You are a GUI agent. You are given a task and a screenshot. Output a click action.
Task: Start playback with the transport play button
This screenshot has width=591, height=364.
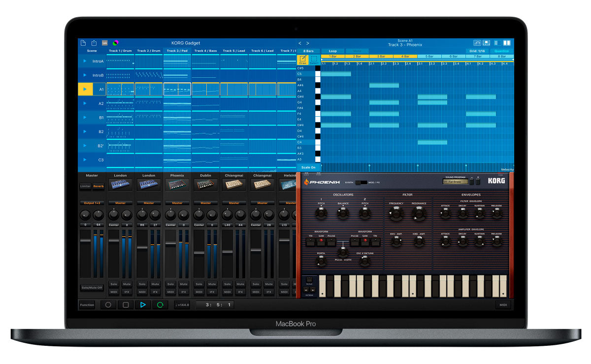click(x=143, y=305)
